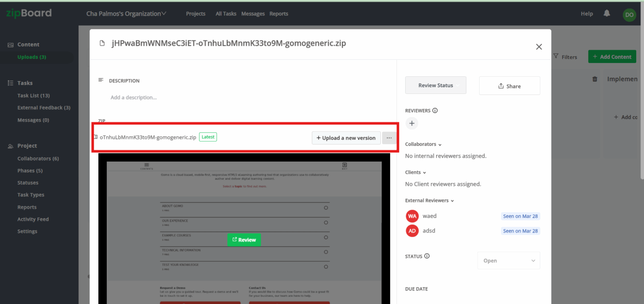644x304 pixels.
Task: Open Task List (13)
Action: click(x=33, y=96)
